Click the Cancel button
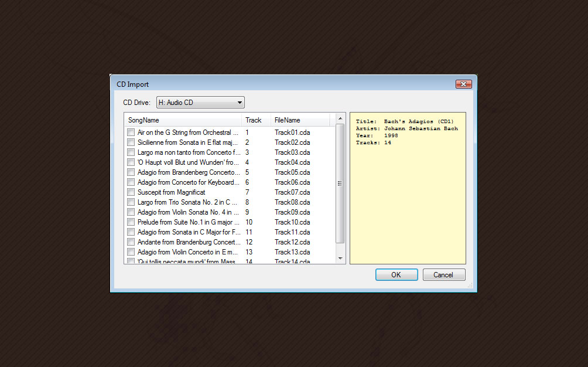Image resolution: width=588 pixels, height=367 pixels. pyautogui.click(x=444, y=274)
